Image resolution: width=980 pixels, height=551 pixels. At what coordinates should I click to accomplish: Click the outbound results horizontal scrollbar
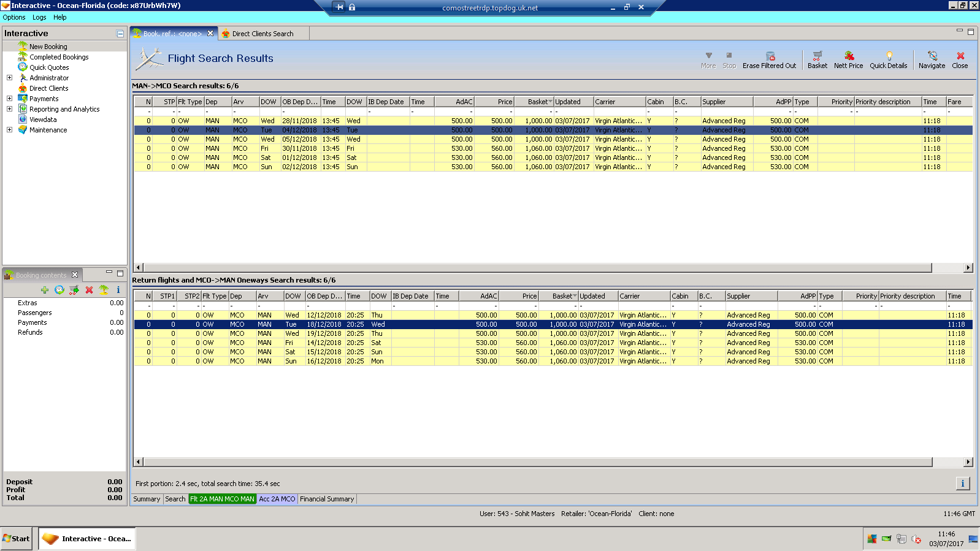(x=537, y=268)
